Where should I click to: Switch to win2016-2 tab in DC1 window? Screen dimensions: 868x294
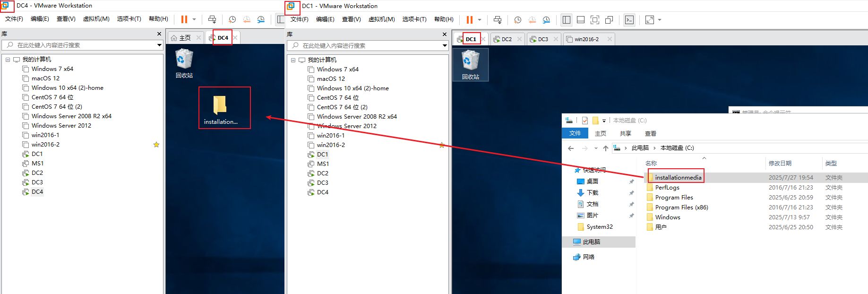pyautogui.click(x=586, y=39)
